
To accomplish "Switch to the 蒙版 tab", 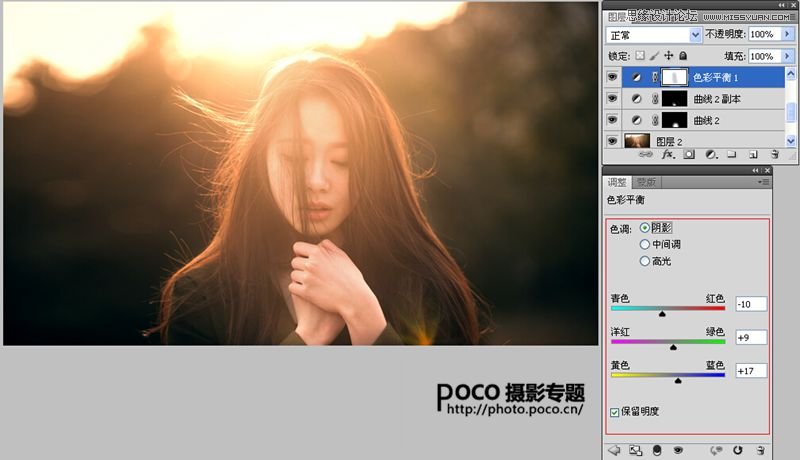I will [x=646, y=182].
